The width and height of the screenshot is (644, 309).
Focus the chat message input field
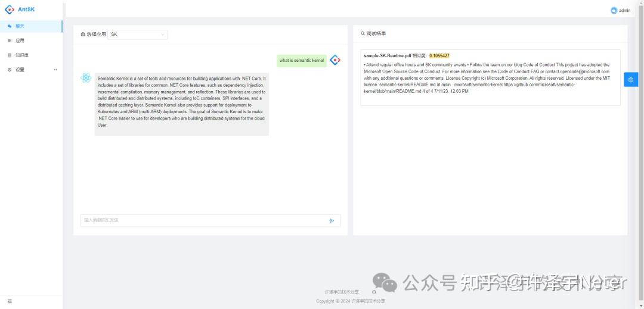click(203, 220)
